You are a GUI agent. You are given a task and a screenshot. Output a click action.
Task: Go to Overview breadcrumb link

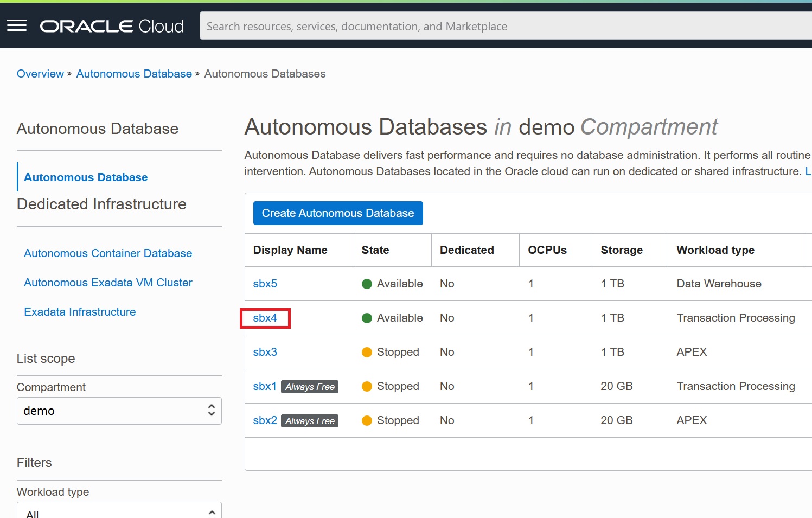click(x=40, y=74)
